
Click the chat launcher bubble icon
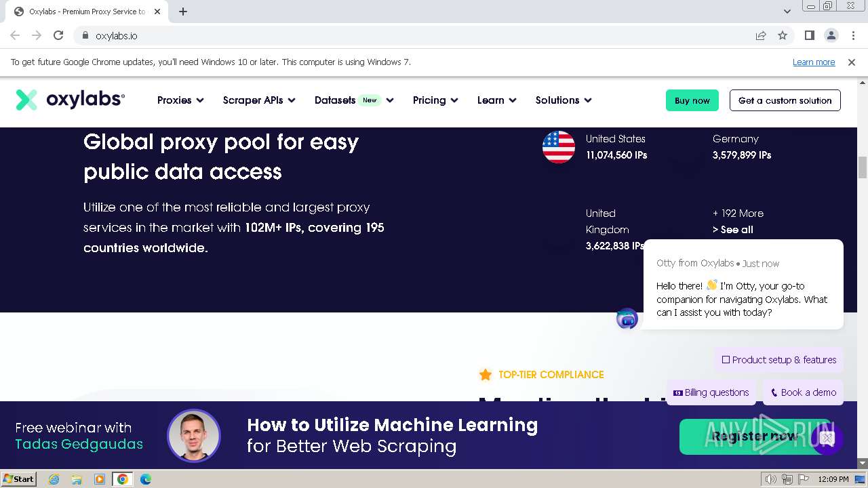point(827,439)
